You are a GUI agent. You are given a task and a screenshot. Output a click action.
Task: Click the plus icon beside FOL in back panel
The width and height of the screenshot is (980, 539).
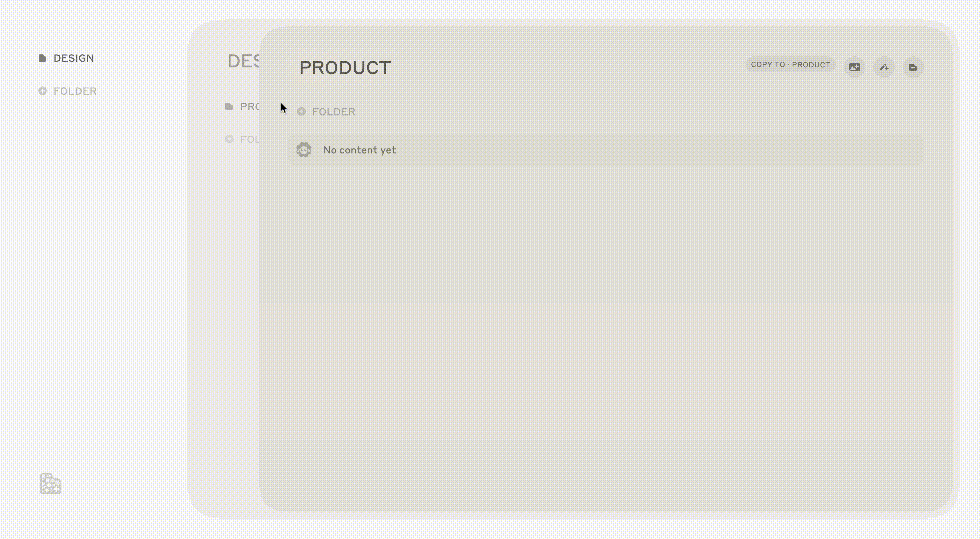pyautogui.click(x=229, y=139)
